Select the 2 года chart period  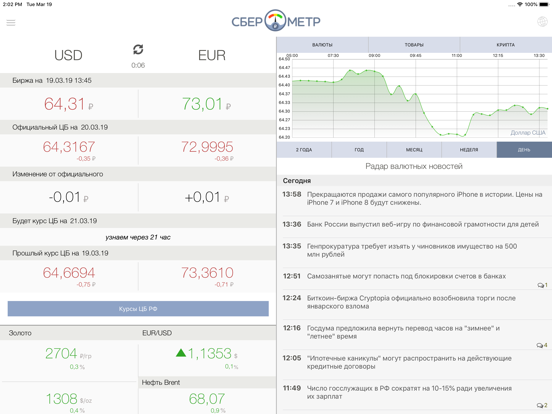[304, 150]
